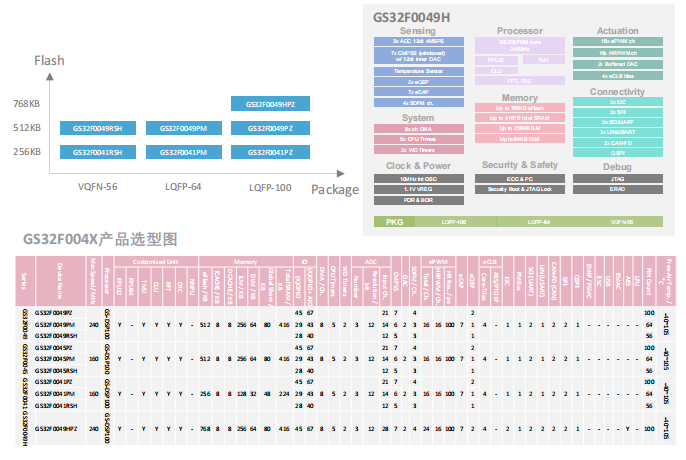Select the 5x CPU Timers block
686x460 pixels.
click(x=419, y=139)
